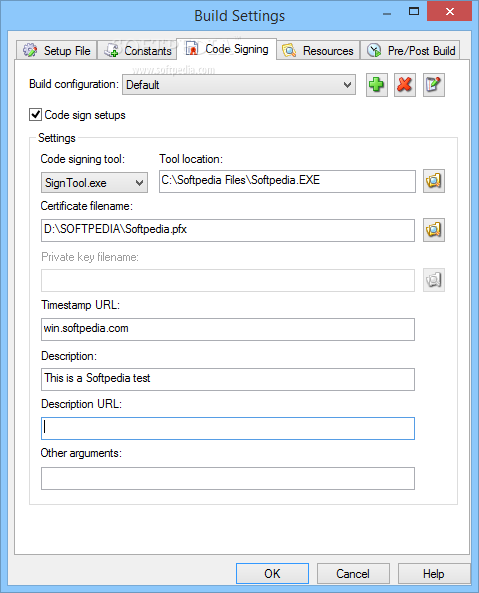Screen dimensions: 479x593
Task: Click the Private key filename field
Action: [x=228, y=280]
